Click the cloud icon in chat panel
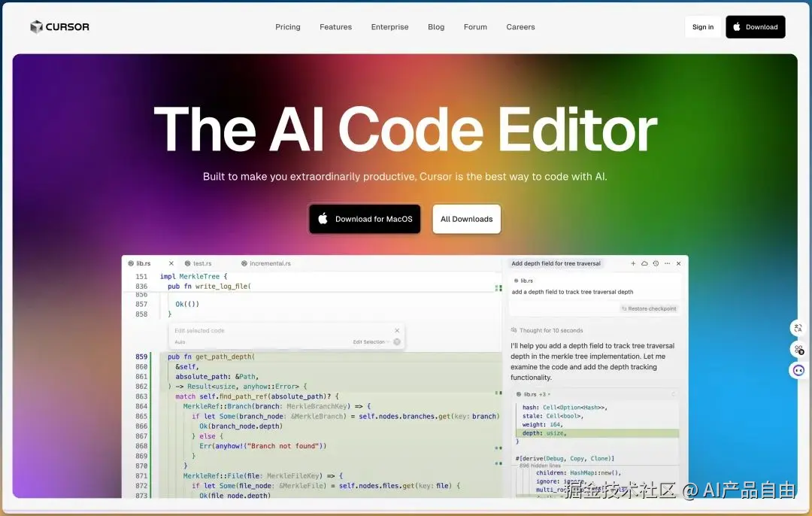The image size is (812, 516). click(x=644, y=264)
